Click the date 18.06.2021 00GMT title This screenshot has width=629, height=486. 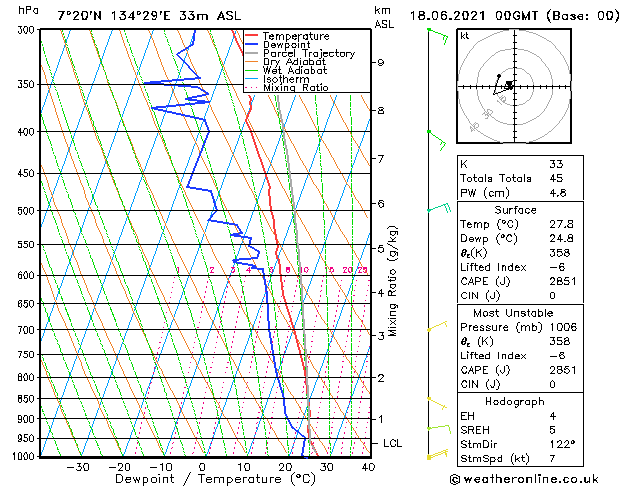pyautogui.click(x=513, y=15)
